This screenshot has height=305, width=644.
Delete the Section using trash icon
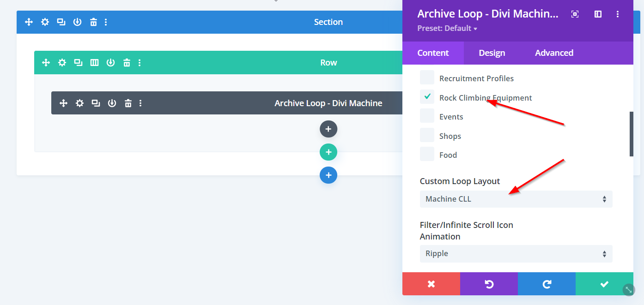[x=93, y=22]
